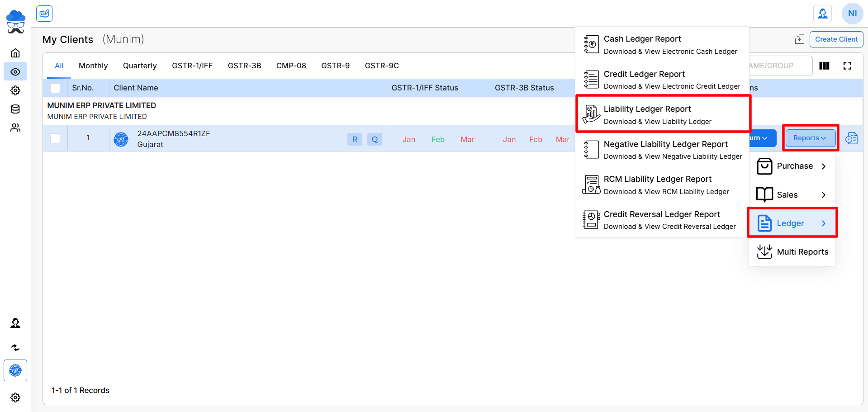The width and height of the screenshot is (868, 412).
Task: Expand the Reports dropdown button
Action: (x=810, y=138)
